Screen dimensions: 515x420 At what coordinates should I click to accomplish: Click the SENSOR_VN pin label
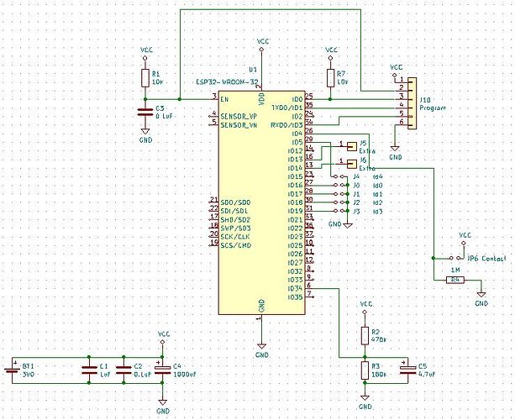click(239, 125)
